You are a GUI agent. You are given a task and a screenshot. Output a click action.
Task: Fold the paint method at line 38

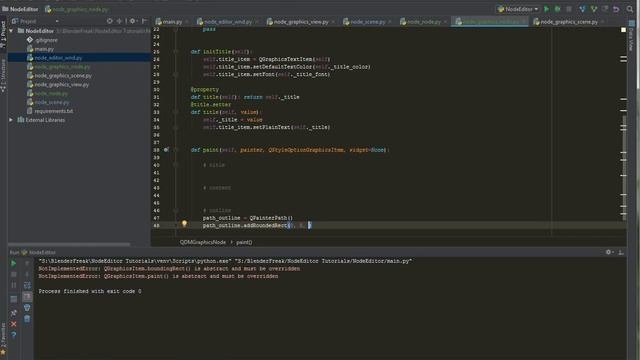(x=176, y=150)
